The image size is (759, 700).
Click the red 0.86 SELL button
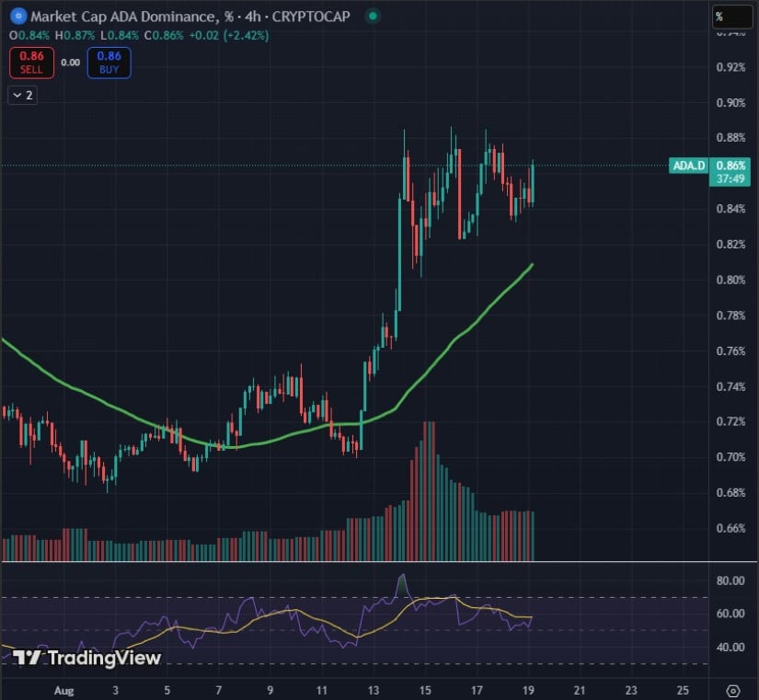click(31, 63)
